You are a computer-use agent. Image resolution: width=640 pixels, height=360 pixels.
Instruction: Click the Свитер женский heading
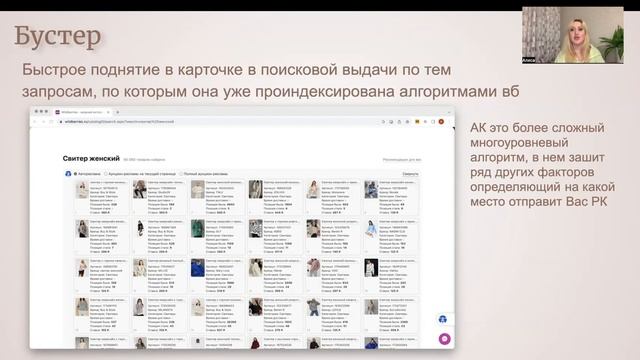point(91,158)
